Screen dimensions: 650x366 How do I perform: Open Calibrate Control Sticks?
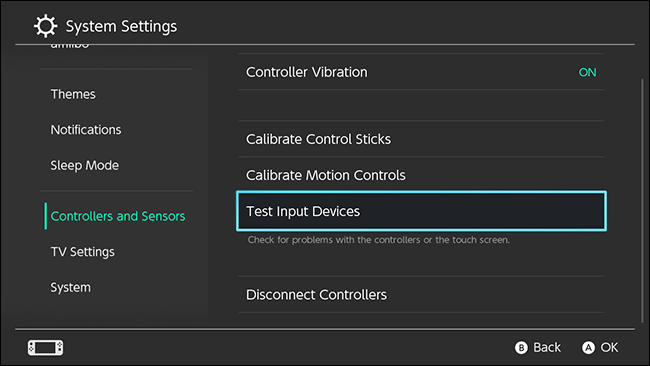coord(421,139)
